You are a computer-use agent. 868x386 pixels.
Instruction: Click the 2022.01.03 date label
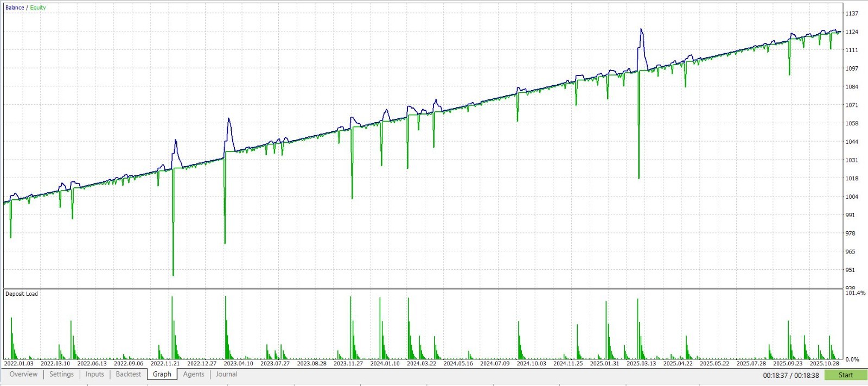pos(18,364)
